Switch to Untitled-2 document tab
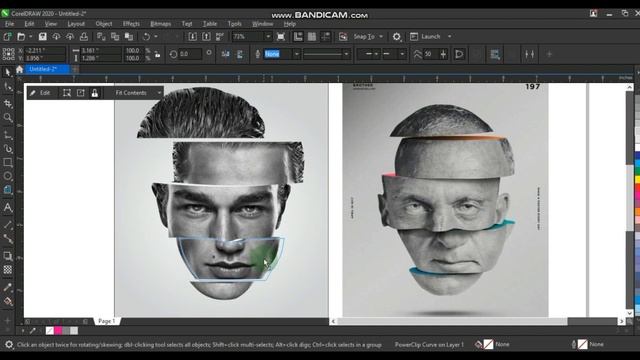The image size is (640, 360). coord(47,69)
